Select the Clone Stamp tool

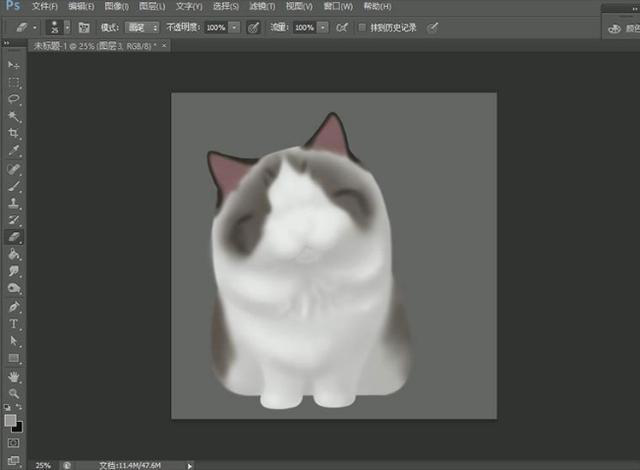(14, 203)
